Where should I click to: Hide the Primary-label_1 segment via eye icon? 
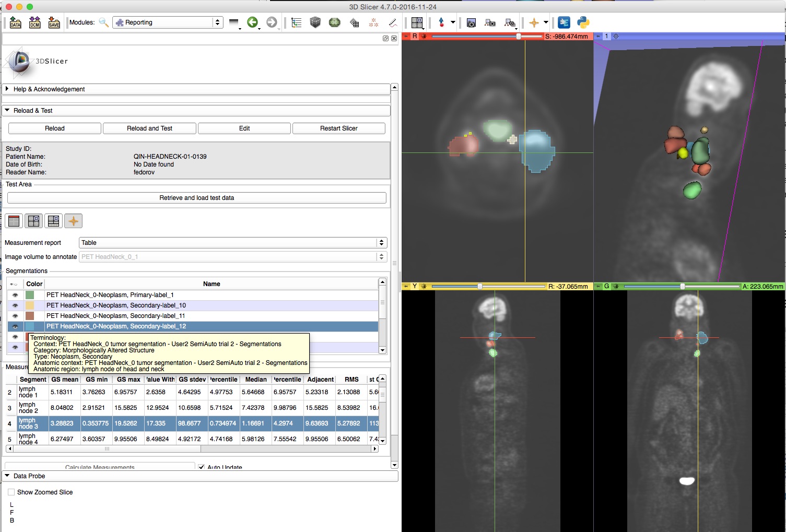15,295
